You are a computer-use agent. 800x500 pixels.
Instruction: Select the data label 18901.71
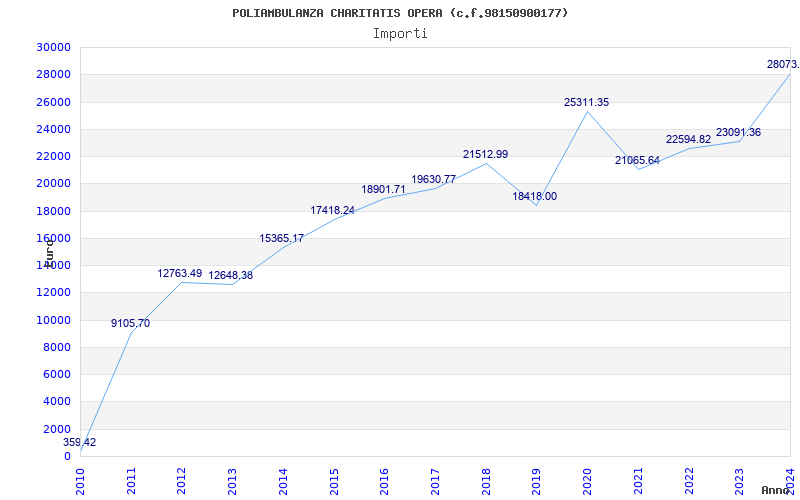click(384, 189)
